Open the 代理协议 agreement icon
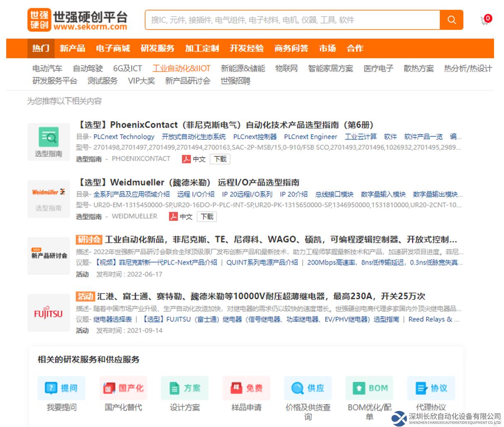This screenshot has height=427, width=504. [431, 388]
